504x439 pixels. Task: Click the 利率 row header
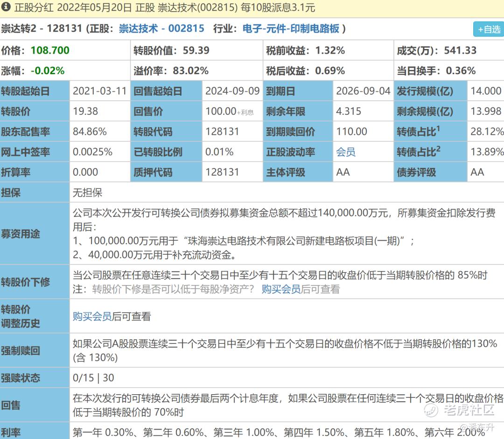click(35, 431)
